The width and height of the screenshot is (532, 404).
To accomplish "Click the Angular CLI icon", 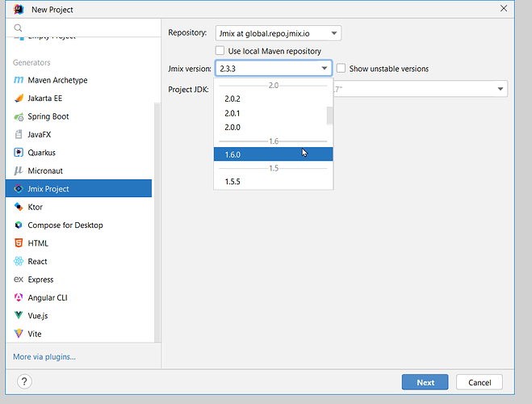I will coord(19,297).
